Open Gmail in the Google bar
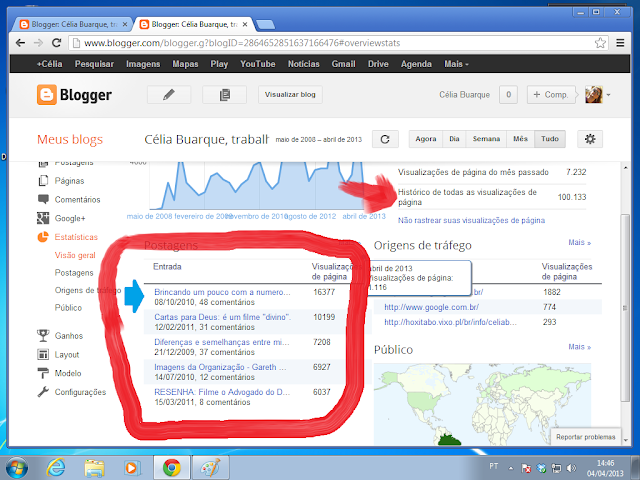The width and height of the screenshot is (640, 480). [x=343, y=64]
